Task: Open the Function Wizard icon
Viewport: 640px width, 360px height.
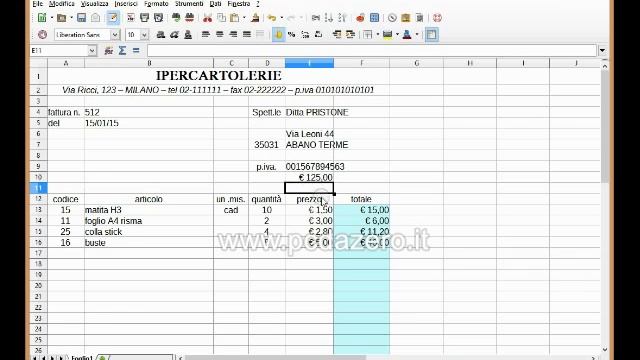Action: pos(109,51)
